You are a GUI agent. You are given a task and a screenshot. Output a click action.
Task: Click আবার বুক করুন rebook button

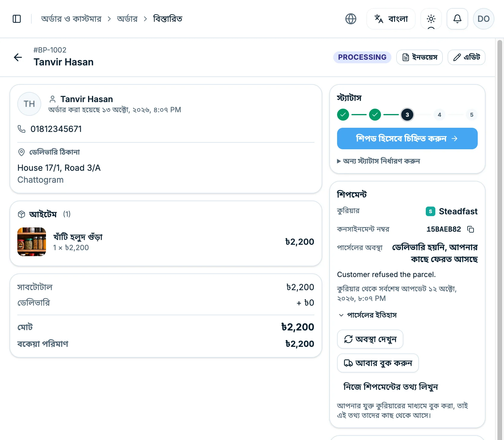click(378, 363)
